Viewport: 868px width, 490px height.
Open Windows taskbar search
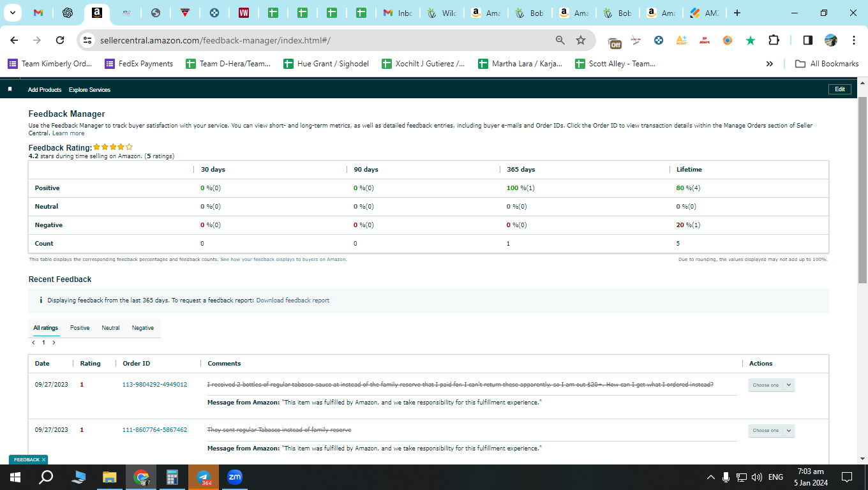46,477
